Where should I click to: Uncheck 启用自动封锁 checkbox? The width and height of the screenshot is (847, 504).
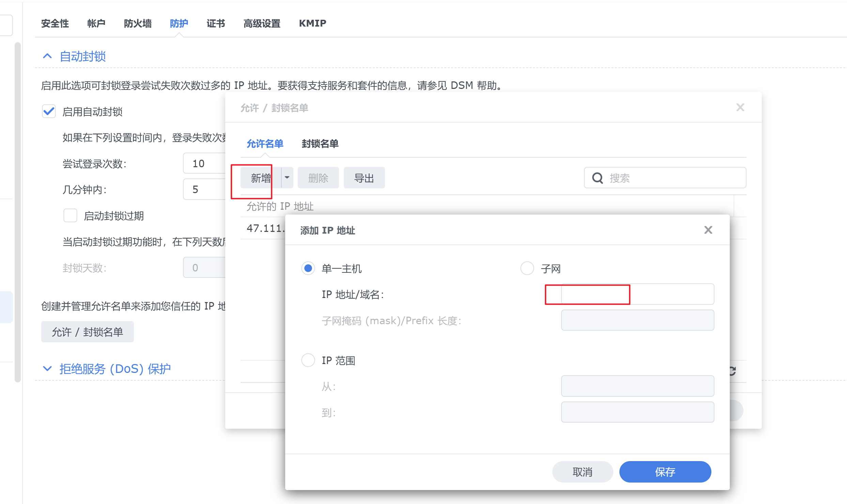[49, 111]
